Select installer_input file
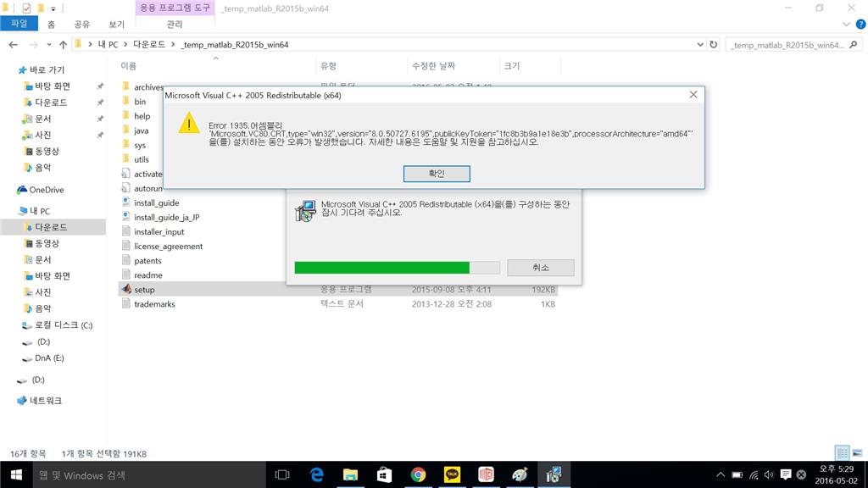The height and width of the screenshot is (488, 868). point(159,232)
